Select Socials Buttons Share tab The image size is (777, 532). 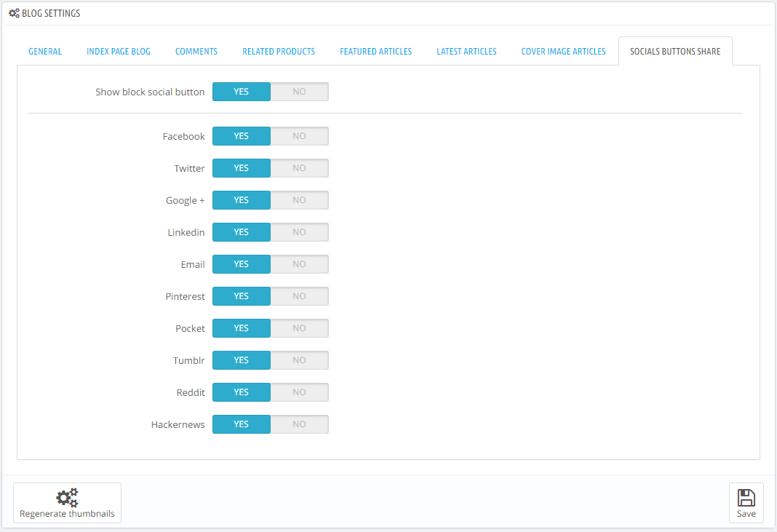(x=675, y=52)
